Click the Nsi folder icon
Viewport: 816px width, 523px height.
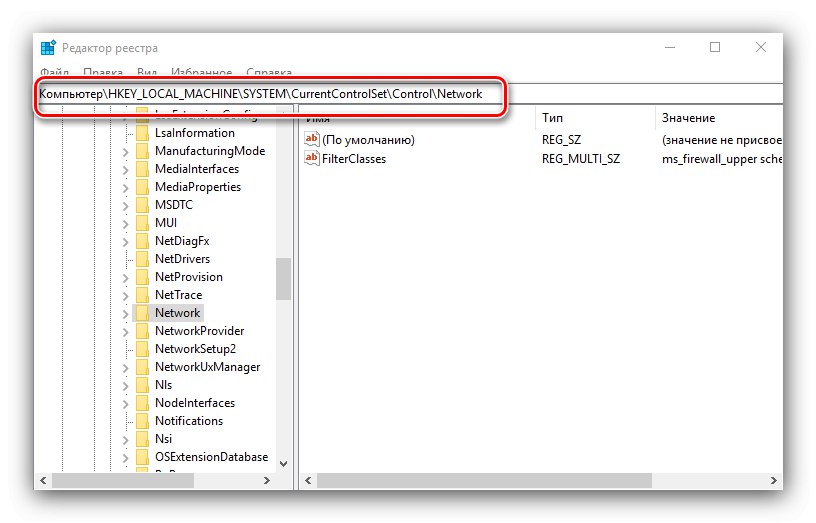point(142,439)
